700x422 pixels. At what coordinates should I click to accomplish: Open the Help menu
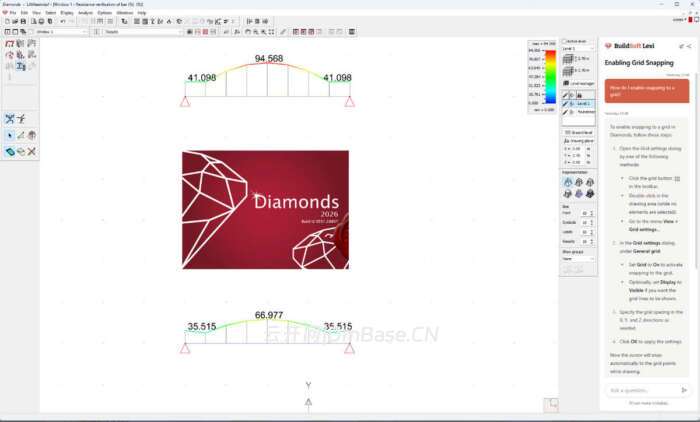point(142,13)
